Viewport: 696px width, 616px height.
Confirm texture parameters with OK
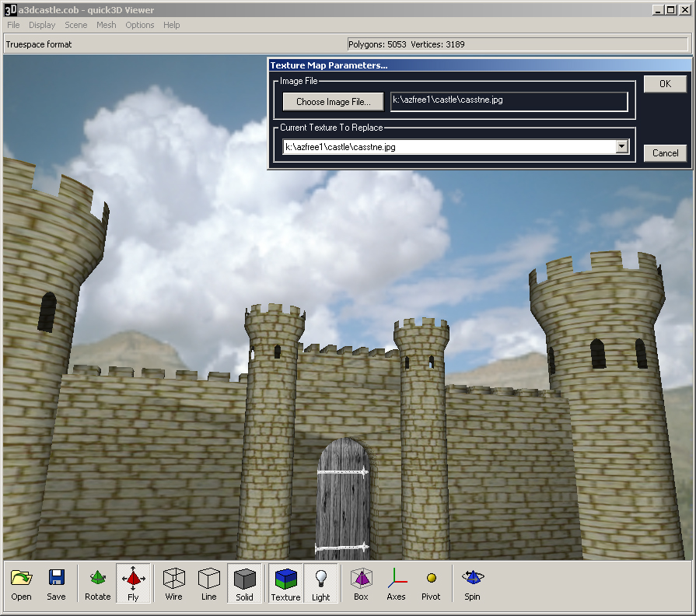click(x=665, y=84)
